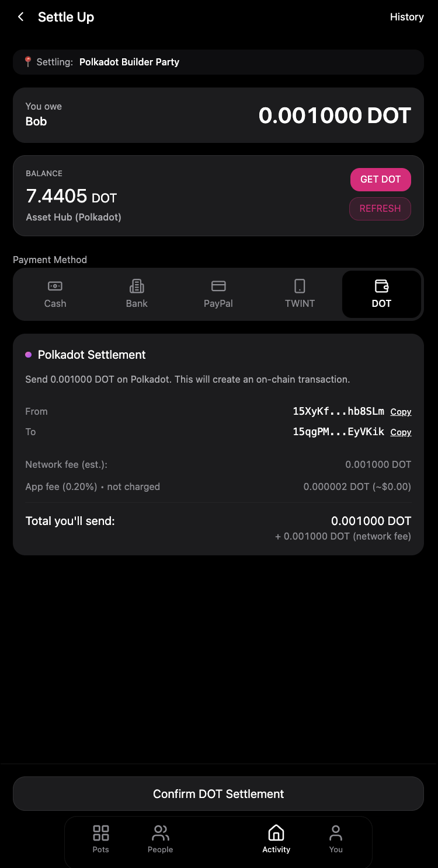438x868 pixels.
Task: Tap the 7.4405 DOT balance amount
Action: [71, 196]
